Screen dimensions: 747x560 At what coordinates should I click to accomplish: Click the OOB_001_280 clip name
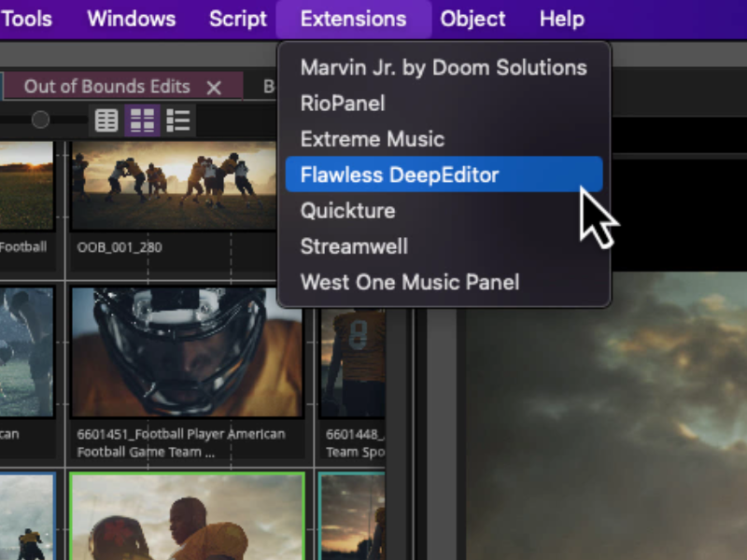(120, 247)
